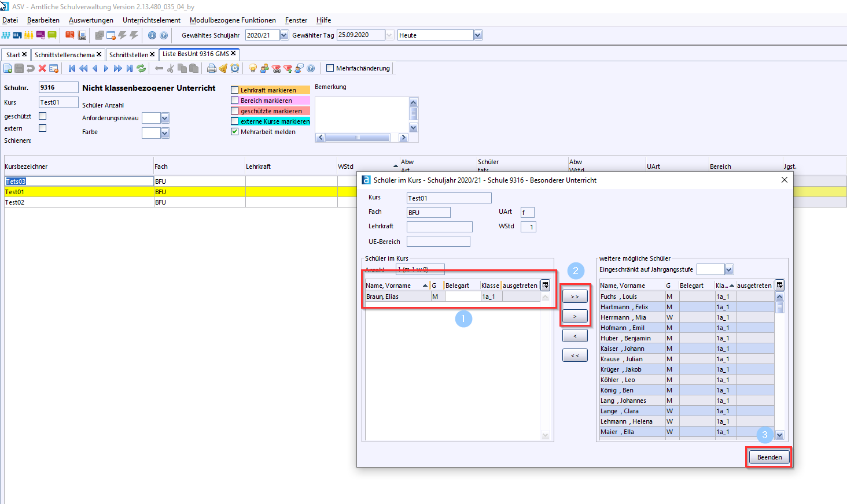Open the Unterrichtselement menu
The image size is (847, 504).
click(x=152, y=20)
